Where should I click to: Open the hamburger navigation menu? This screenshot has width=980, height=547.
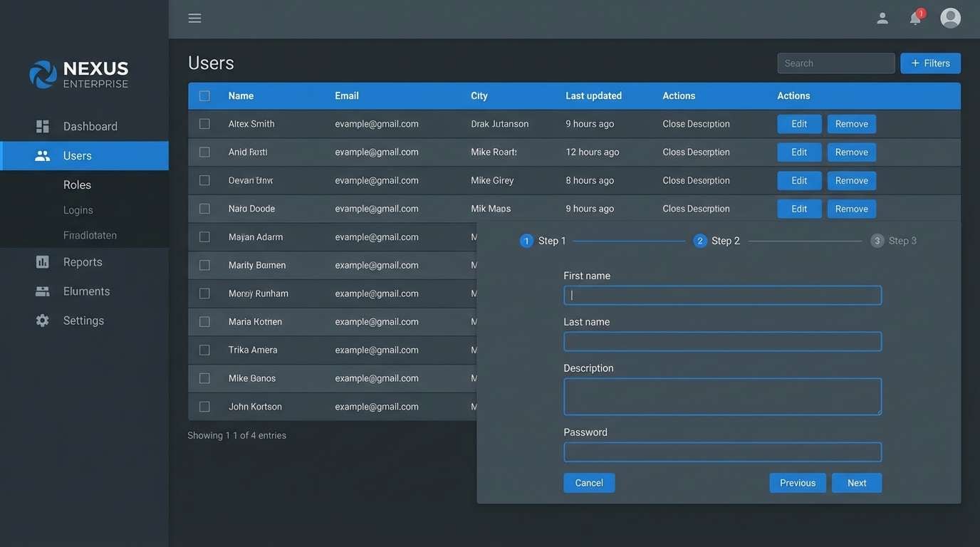(193, 18)
